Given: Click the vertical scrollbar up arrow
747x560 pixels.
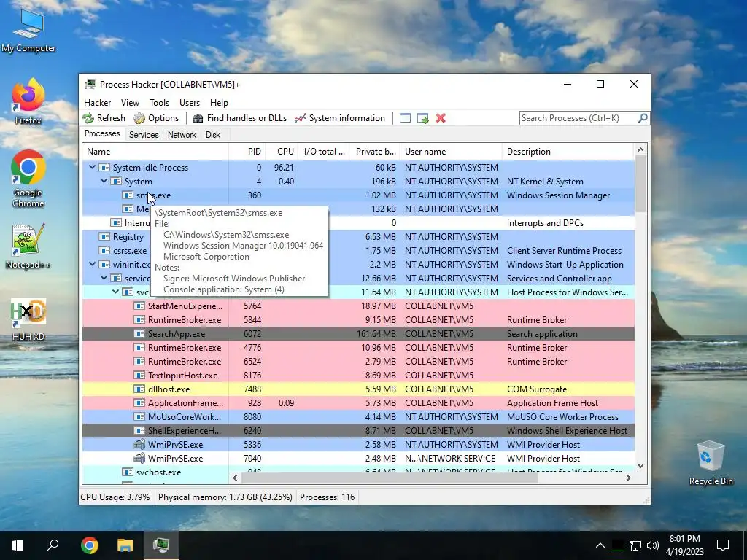Looking at the screenshot, I should point(640,150).
